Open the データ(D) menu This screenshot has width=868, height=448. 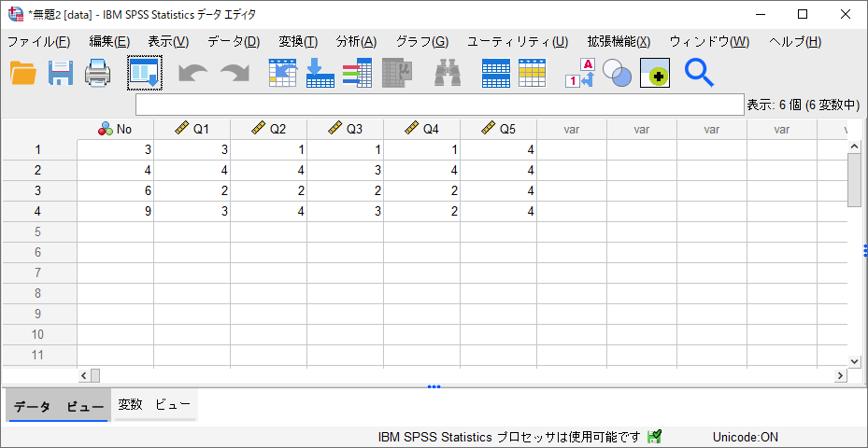(234, 41)
